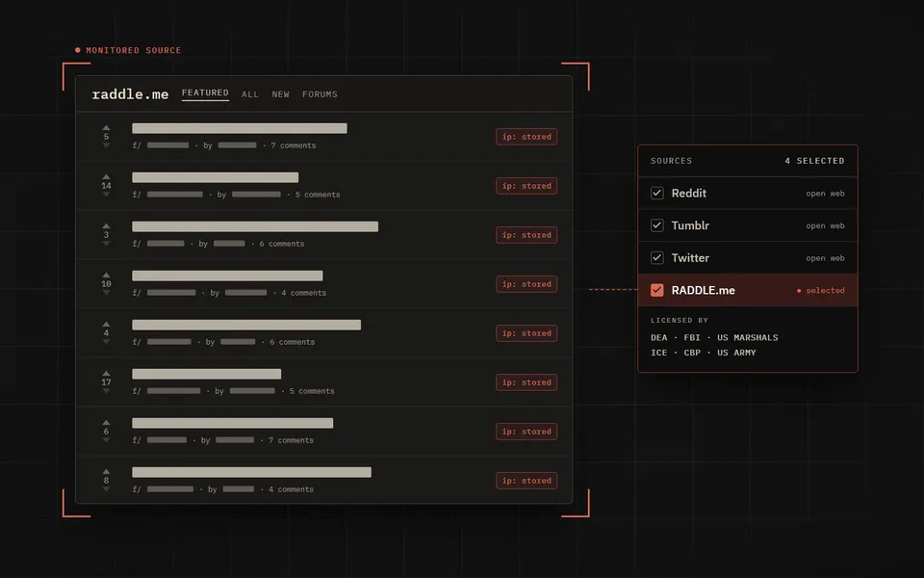Click the 'open web' label beside Reddit

tap(825, 194)
